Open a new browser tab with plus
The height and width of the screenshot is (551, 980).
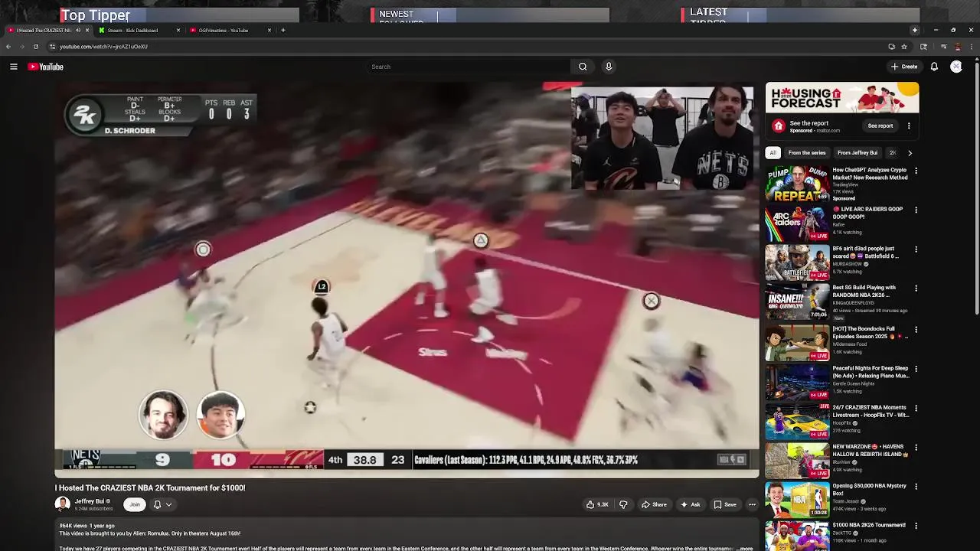(x=283, y=31)
